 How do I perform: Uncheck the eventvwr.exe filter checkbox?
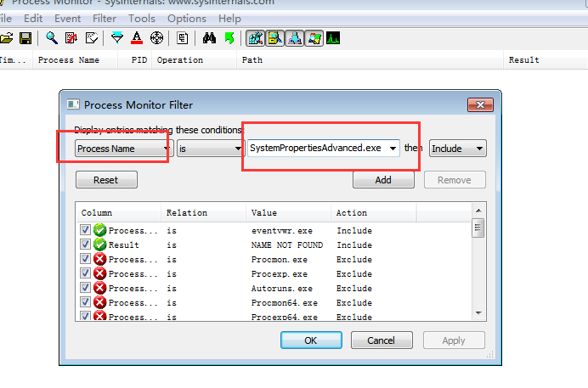point(85,230)
